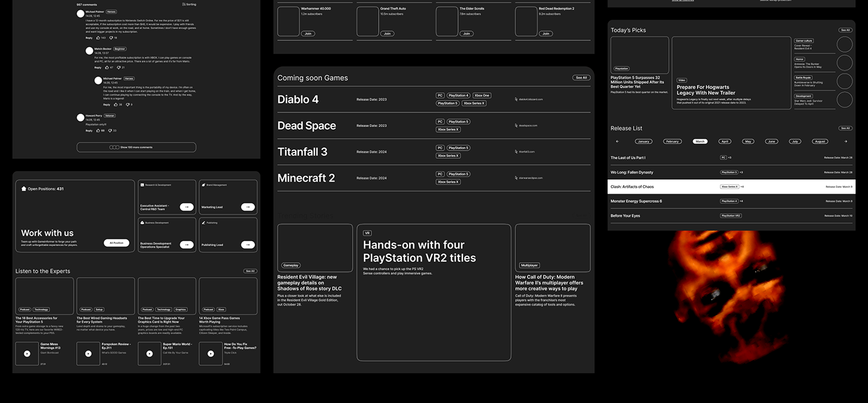This screenshot has height=403, width=868.
Task: Open The Last of Us Part I row
Action: [732, 157]
